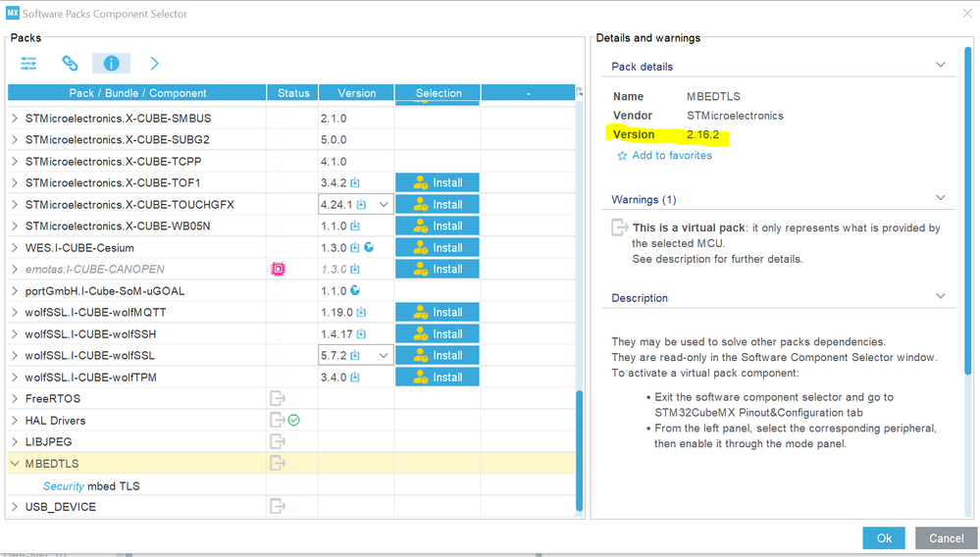
Task: Click download icon next to wolfSSH version 1.4.17
Action: (x=361, y=334)
